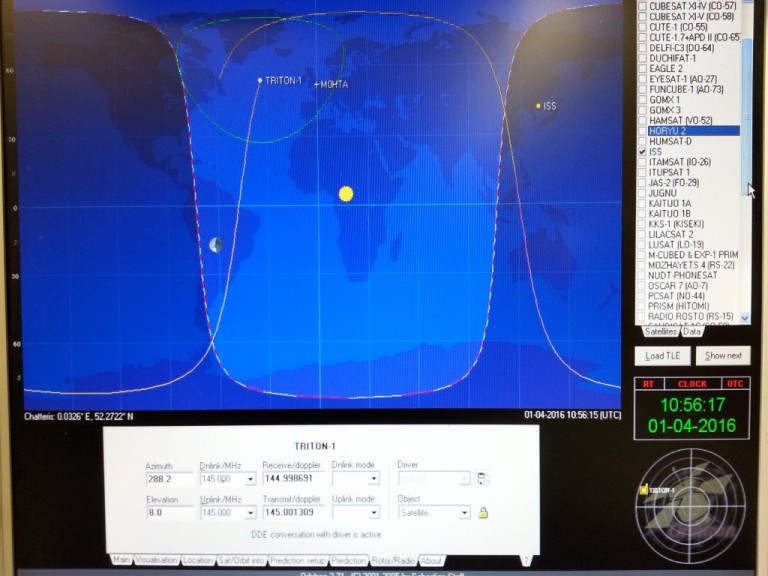Click the Transmit/doppler field 145.001309
Screen dimensions: 768x576
tap(293, 512)
